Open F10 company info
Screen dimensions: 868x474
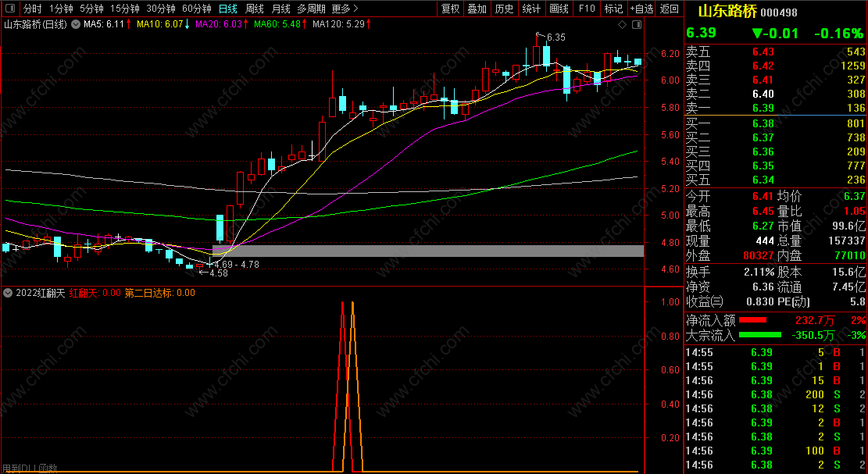click(586, 9)
